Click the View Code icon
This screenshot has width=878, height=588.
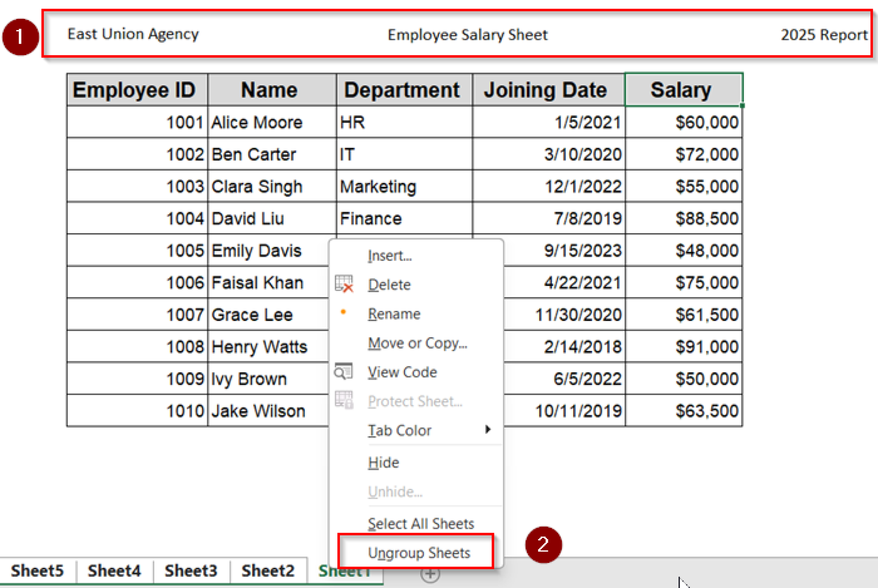coord(343,372)
